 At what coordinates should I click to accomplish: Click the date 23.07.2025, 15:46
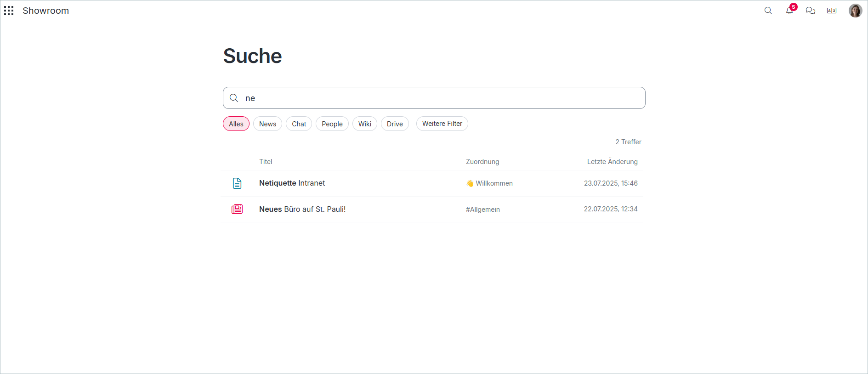pyautogui.click(x=611, y=183)
